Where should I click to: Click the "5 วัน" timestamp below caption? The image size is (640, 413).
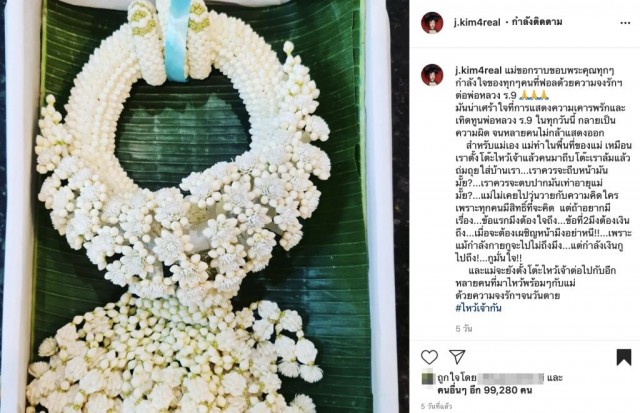click(x=464, y=328)
